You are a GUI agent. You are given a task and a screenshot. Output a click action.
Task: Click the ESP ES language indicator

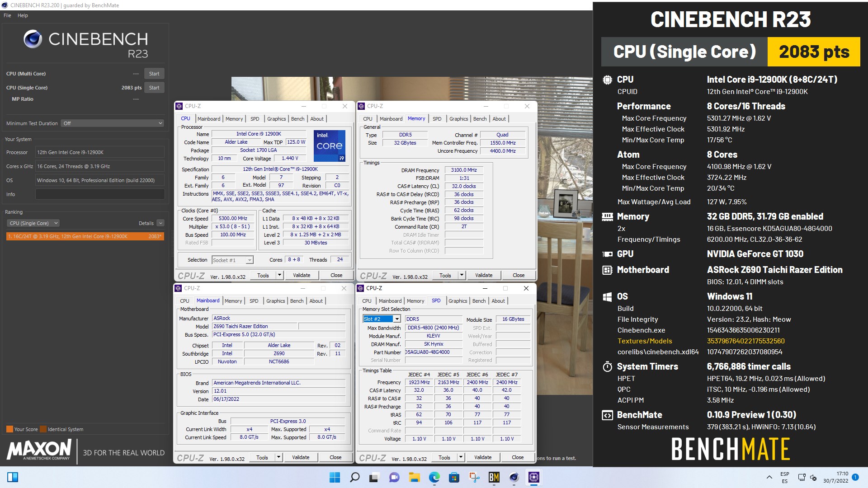coord(785,477)
